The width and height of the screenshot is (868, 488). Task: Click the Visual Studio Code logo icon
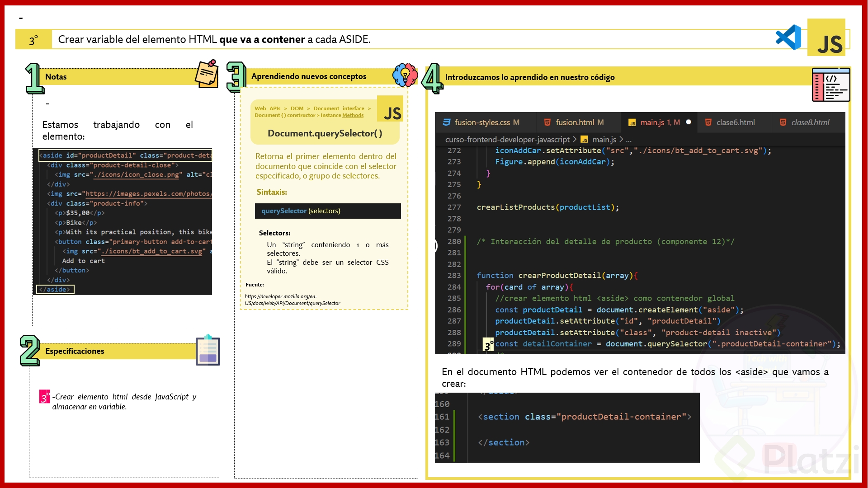pyautogui.click(x=788, y=38)
